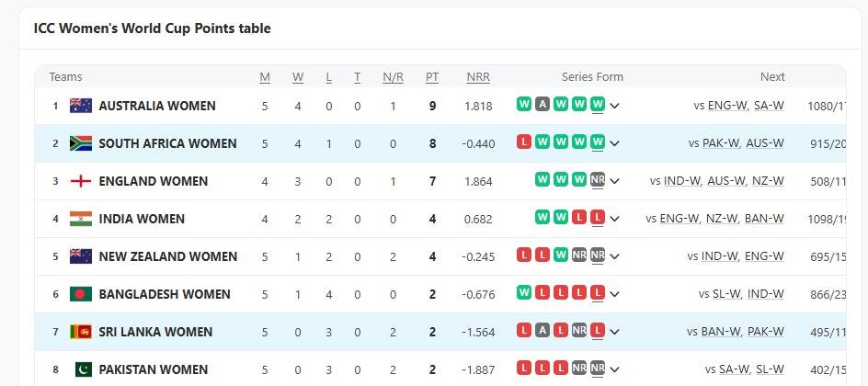Click the South Africa flag icon
This screenshot has height=386, width=868.
tap(81, 143)
